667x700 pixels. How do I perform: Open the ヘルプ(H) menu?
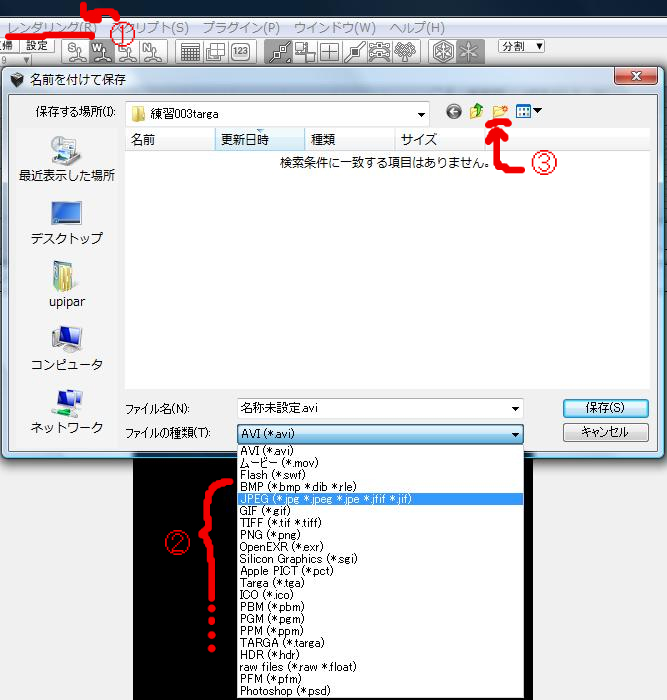tap(417, 28)
